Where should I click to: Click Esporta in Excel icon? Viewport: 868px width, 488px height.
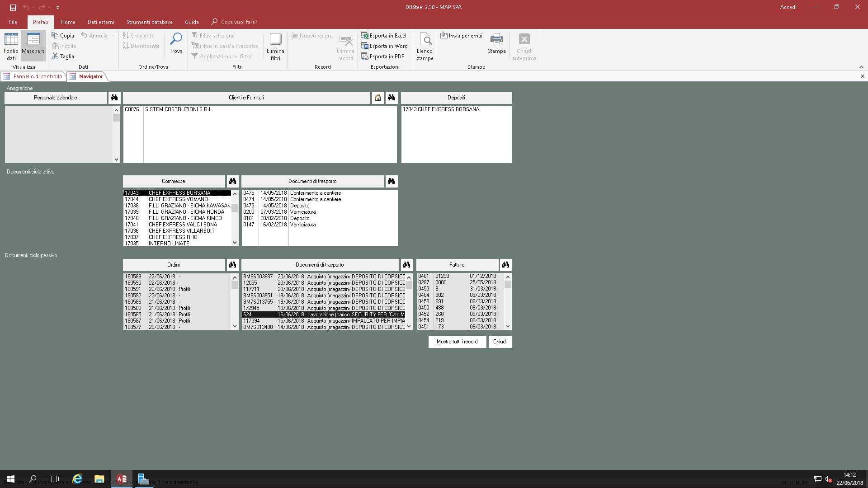(x=365, y=36)
